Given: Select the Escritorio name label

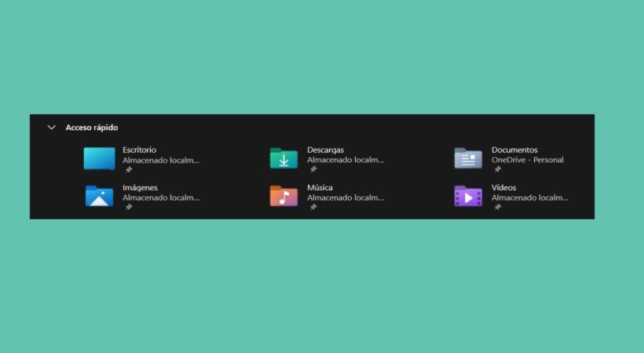Looking at the screenshot, I should (x=139, y=150).
